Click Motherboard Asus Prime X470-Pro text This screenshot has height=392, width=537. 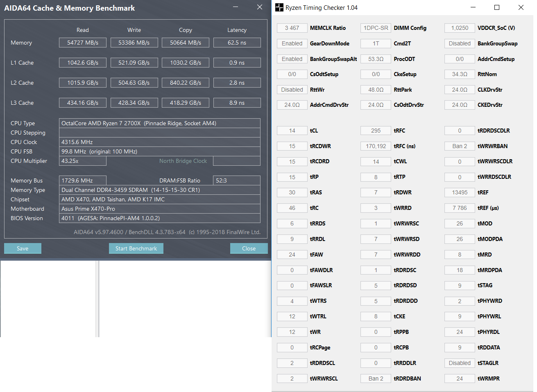(x=160, y=209)
